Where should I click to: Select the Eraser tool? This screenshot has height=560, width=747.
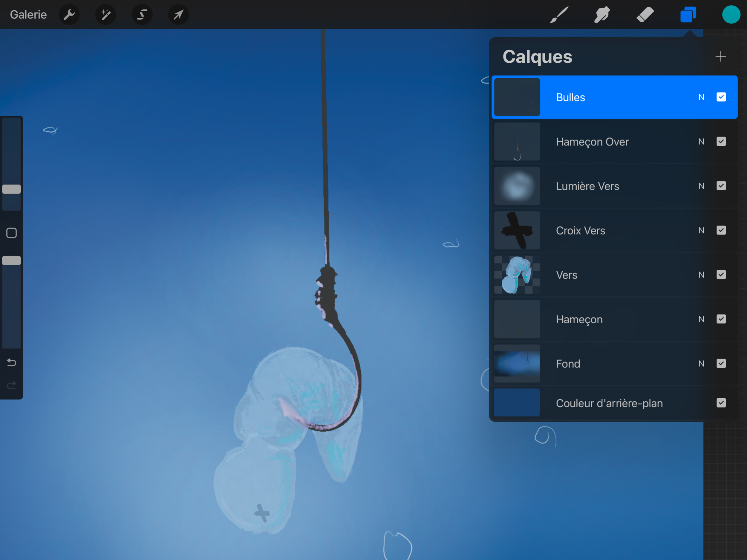pyautogui.click(x=645, y=15)
